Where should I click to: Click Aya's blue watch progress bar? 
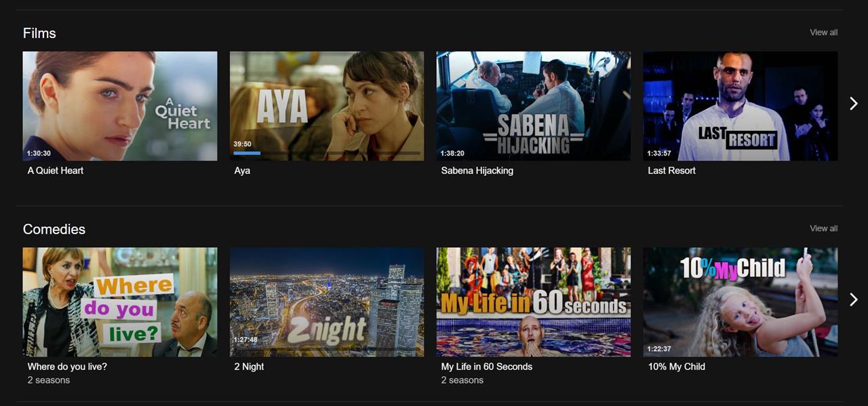pyautogui.click(x=248, y=153)
